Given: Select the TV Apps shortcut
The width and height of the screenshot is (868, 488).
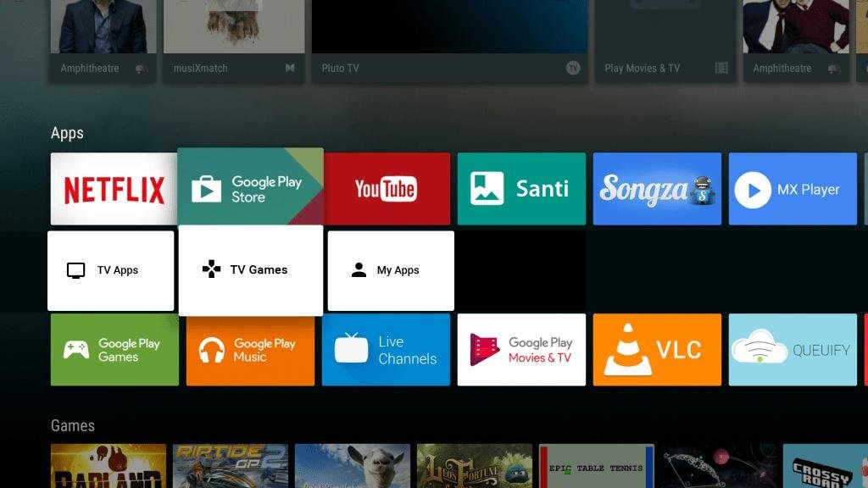Looking at the screenshot, I should pos(111,269).
